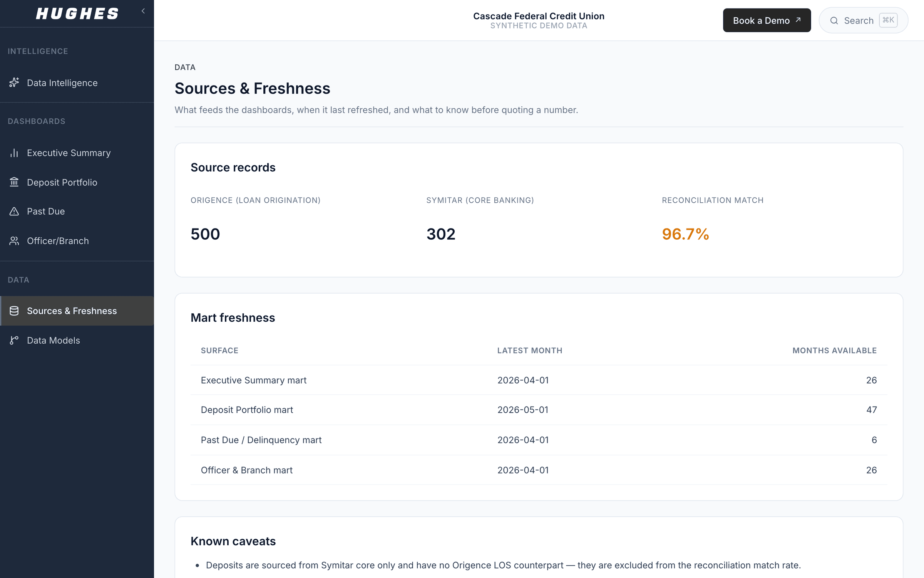Click the Past Due warning triangle icon

click(x=14, y=211)
